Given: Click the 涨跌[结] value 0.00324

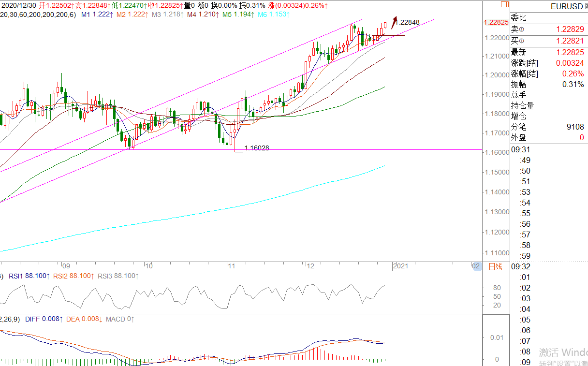Looking at the screenshot, I should point(570,63).
